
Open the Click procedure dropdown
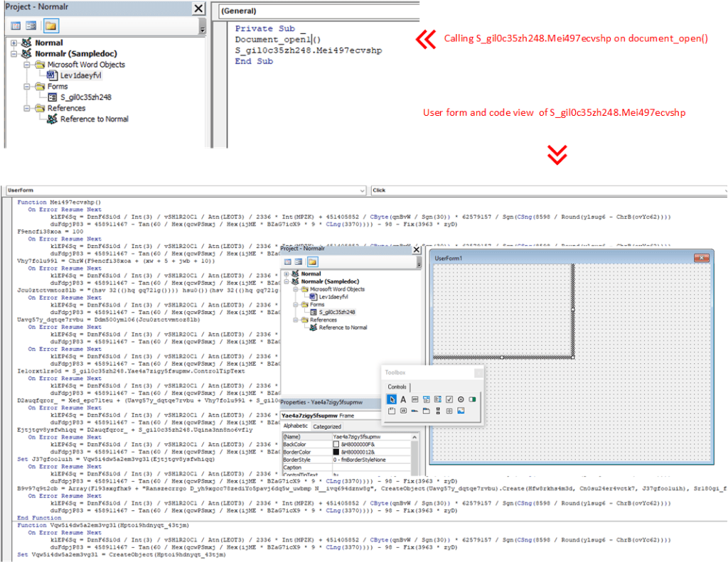[547, 190]
